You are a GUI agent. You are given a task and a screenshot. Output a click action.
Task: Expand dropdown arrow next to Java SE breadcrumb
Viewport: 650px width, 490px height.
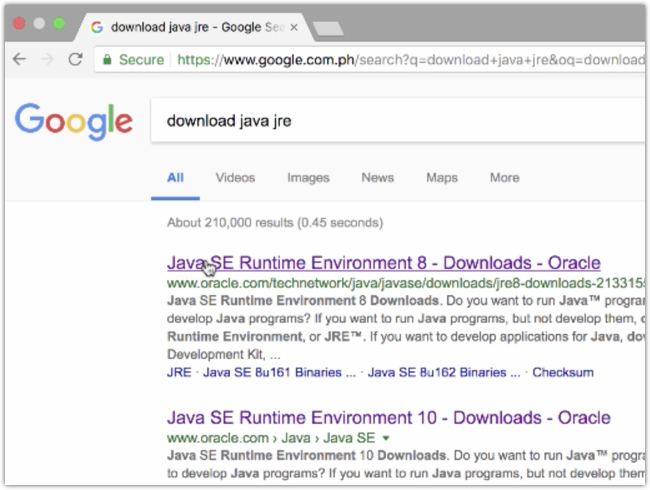click(386, 438)
